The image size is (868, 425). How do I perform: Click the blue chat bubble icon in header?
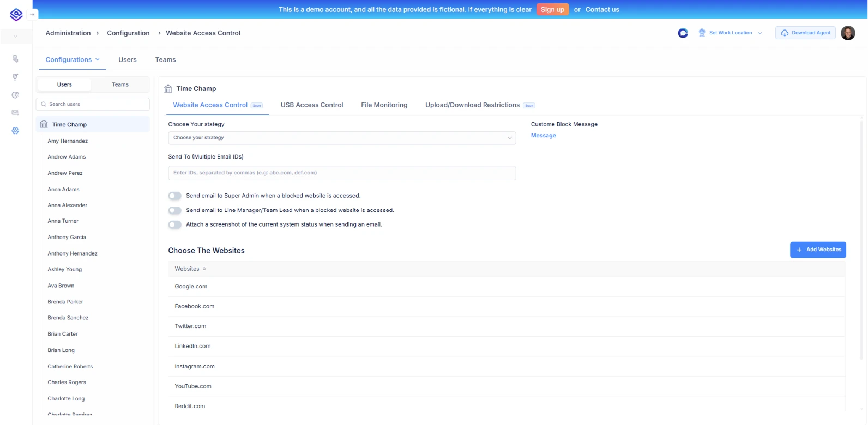pos(683,33)
